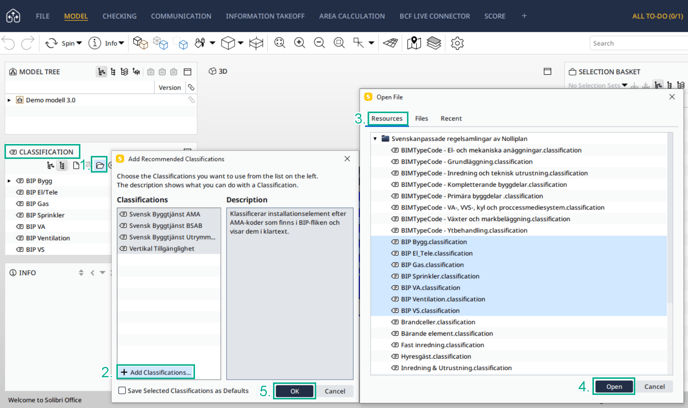Click ALL TO-DO (0/1) link

657,16
